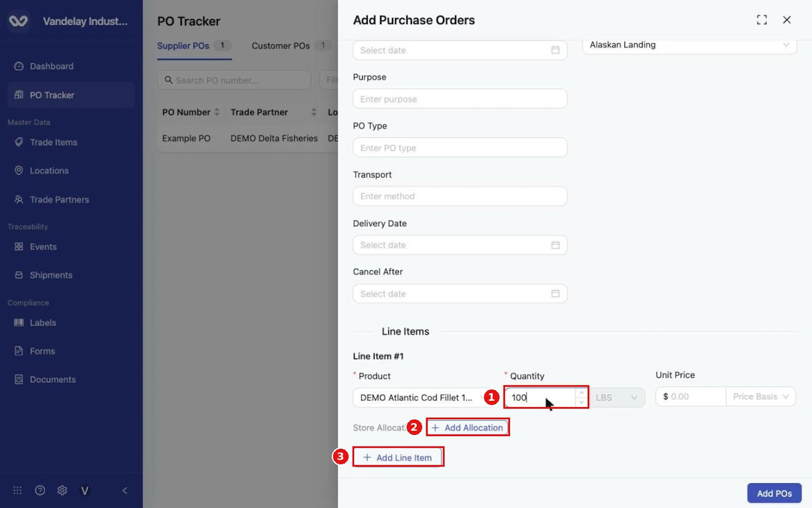Click the DEMO Delta Fisheries cell

(x=274, y=138)
